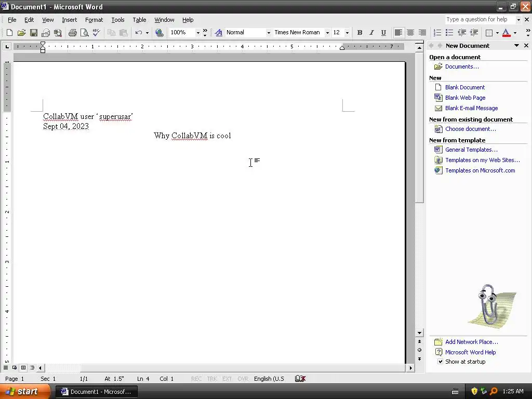Screen dimensions: 532x399
Task: Open the File menu
Action: coord(12,20)
